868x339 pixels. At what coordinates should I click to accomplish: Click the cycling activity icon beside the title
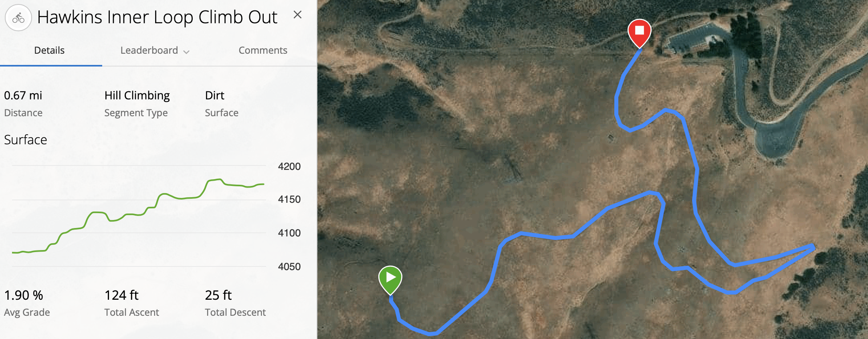[x=18, y=18]
